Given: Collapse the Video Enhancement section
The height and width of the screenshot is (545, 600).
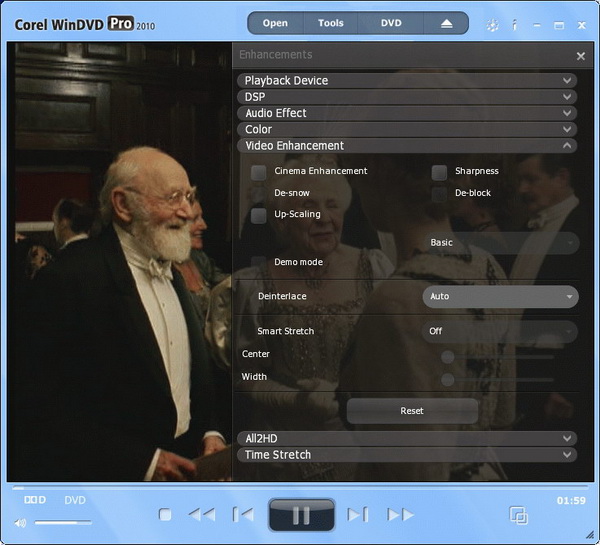Looking at the screenshot, I should click(x=407, y=145).
